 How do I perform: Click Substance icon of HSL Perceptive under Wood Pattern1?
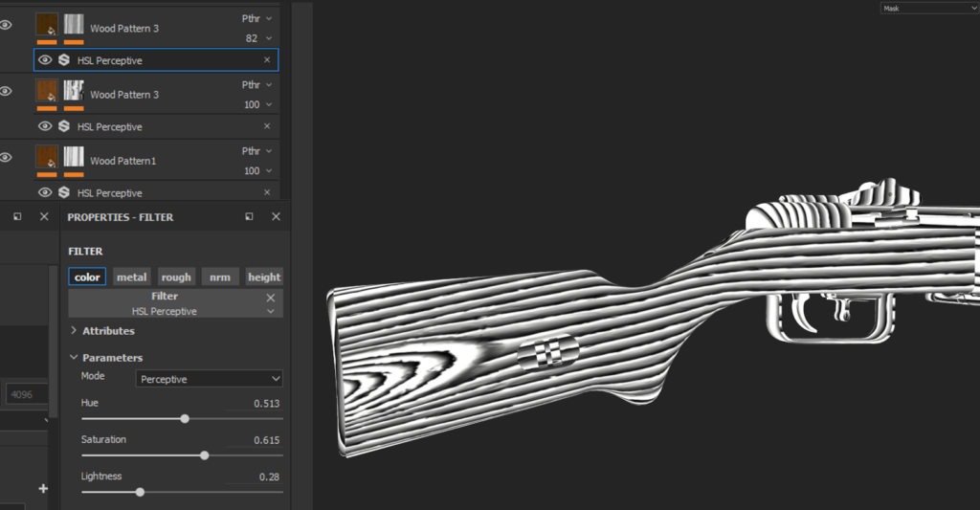tap(64, 192)
